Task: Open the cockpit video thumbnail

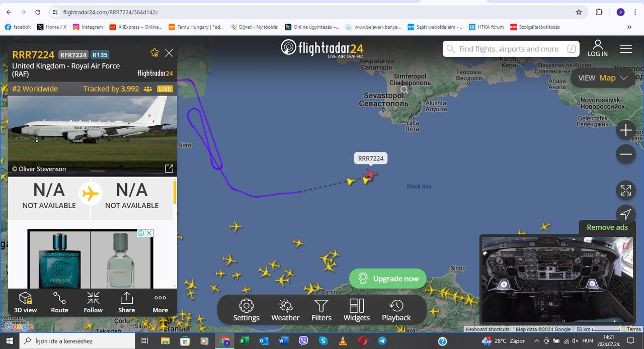Action: pos(557,279)
